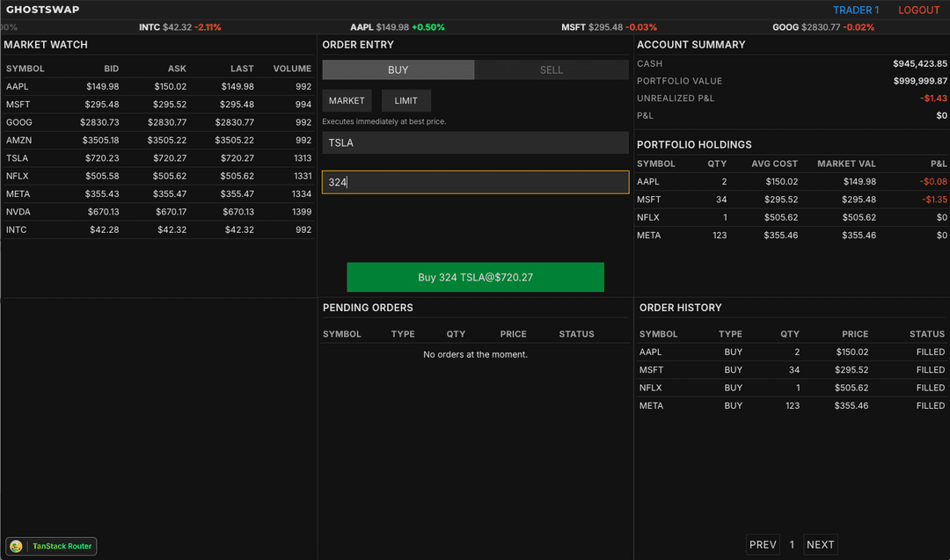Select the META holding in Portfolio Holdings

click(x=790, y=235)
